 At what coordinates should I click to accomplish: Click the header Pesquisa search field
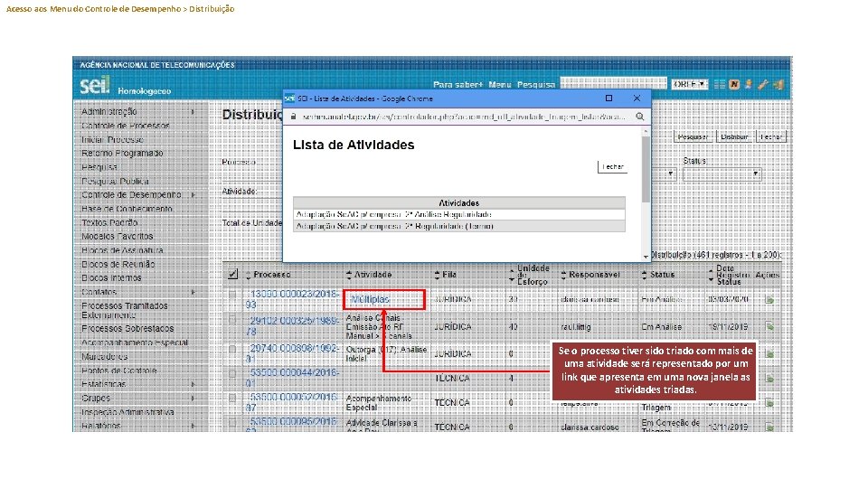[613, 83]
